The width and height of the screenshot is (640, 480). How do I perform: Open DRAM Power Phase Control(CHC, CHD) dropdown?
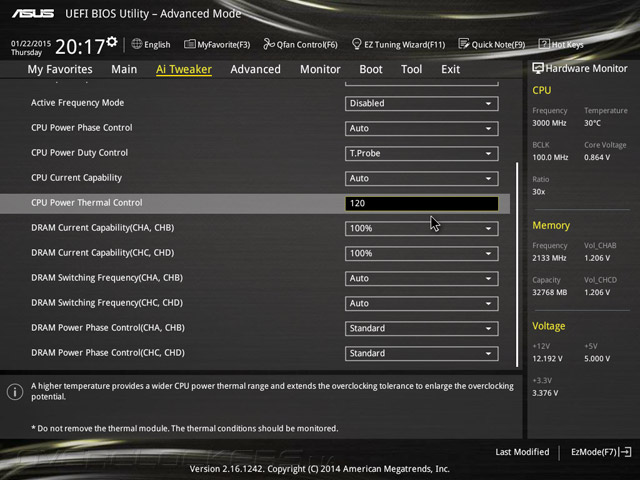[x=422, y=353]
